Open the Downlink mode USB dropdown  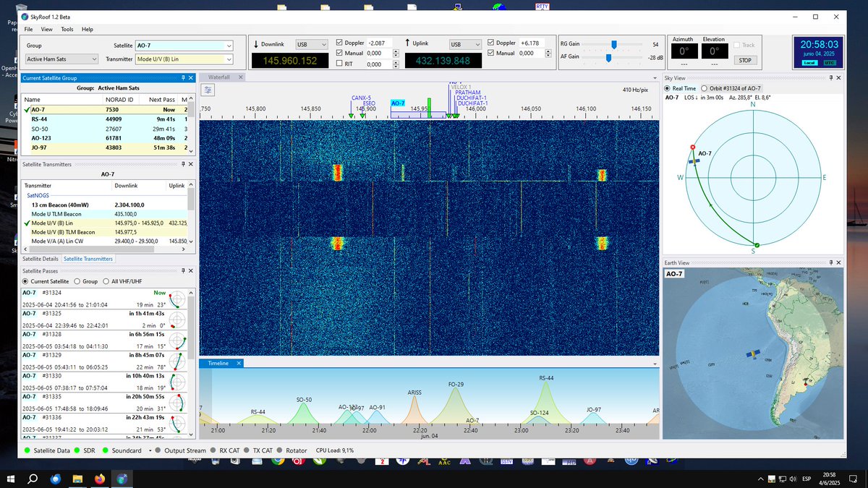(311, 43)
